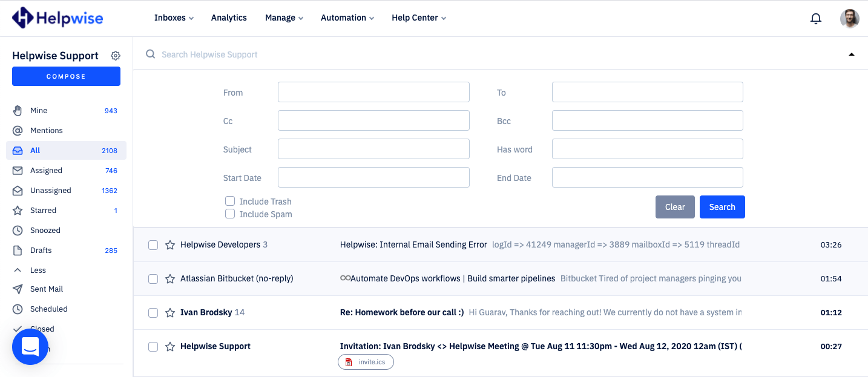Open Re: Homework before our call thread
Screen dimensions: 868x377
tap(402, 313)
